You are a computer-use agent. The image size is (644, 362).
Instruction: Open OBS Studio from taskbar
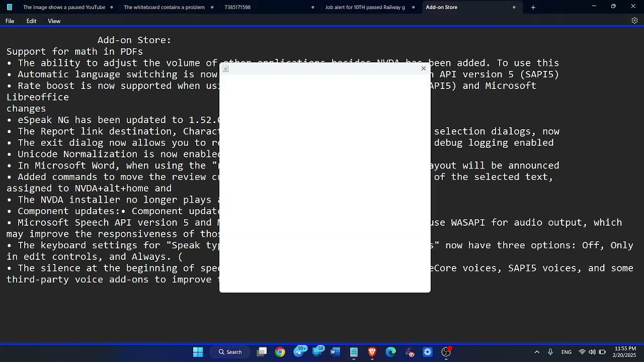coord(446,352)
